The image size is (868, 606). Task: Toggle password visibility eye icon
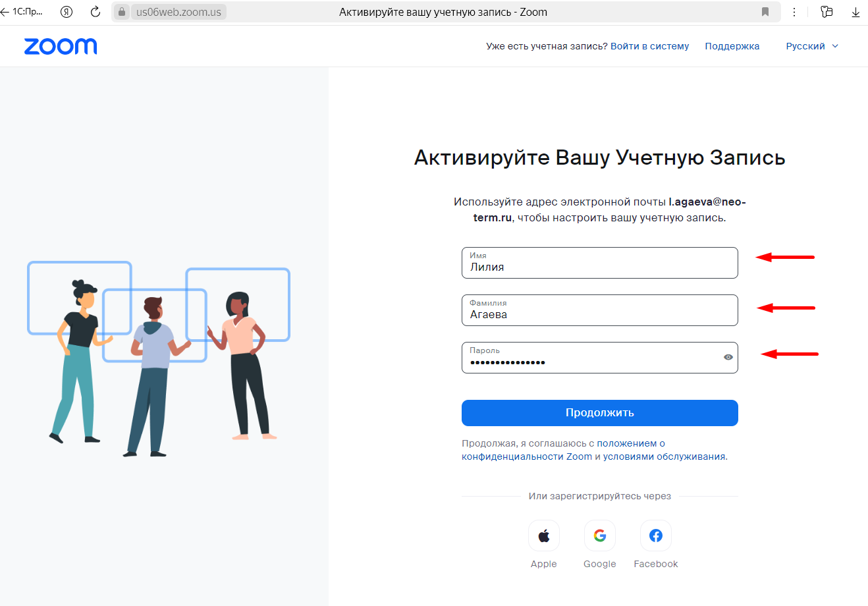[728, 357]
